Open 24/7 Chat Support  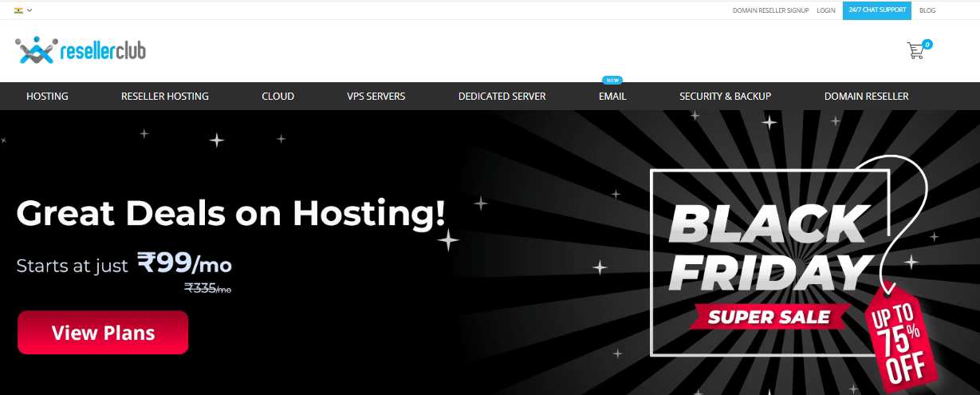pyautogui.click(x=877, y=10)
